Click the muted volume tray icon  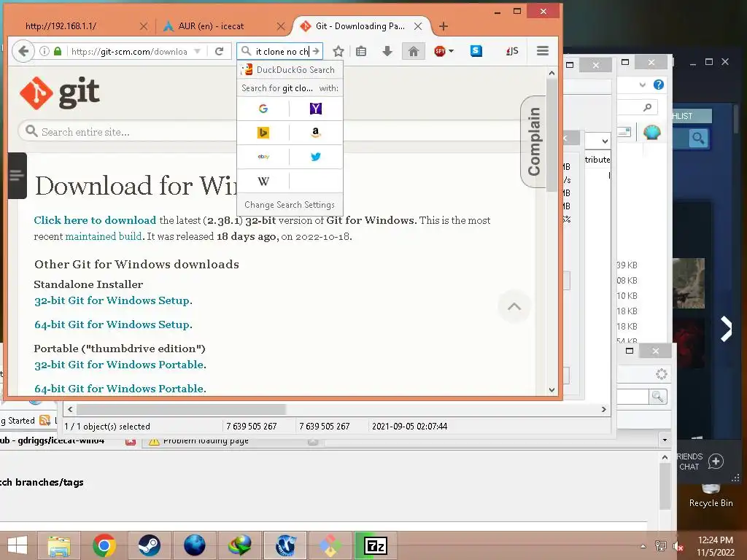pyautogui.click(x=678, y=546)
